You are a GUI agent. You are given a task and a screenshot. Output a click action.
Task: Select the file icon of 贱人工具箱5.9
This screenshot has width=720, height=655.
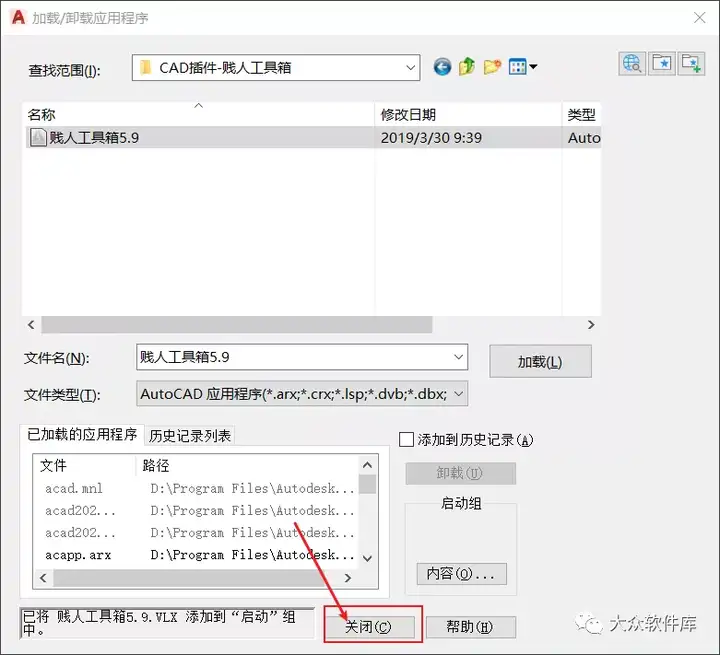[x=38, y=137]
